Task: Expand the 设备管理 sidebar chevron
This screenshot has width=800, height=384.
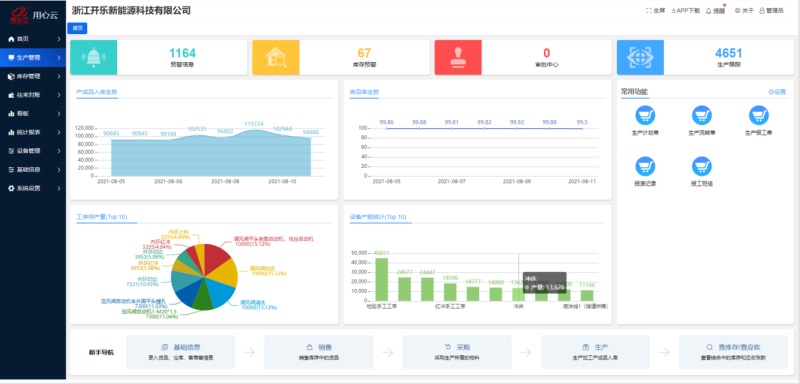Action: pos(59,151)
